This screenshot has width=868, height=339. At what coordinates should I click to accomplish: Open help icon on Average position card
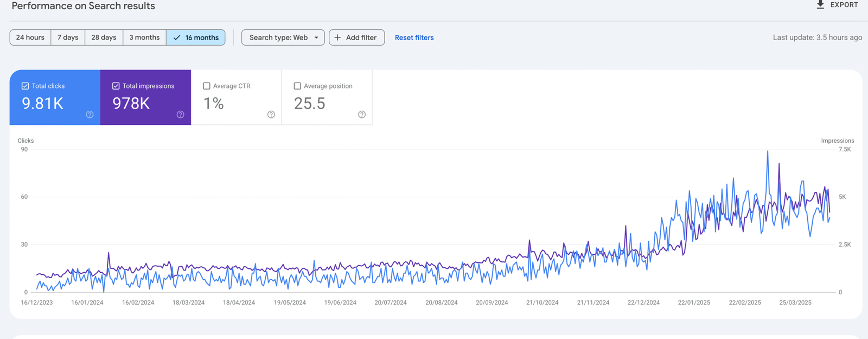coord(362,115)
